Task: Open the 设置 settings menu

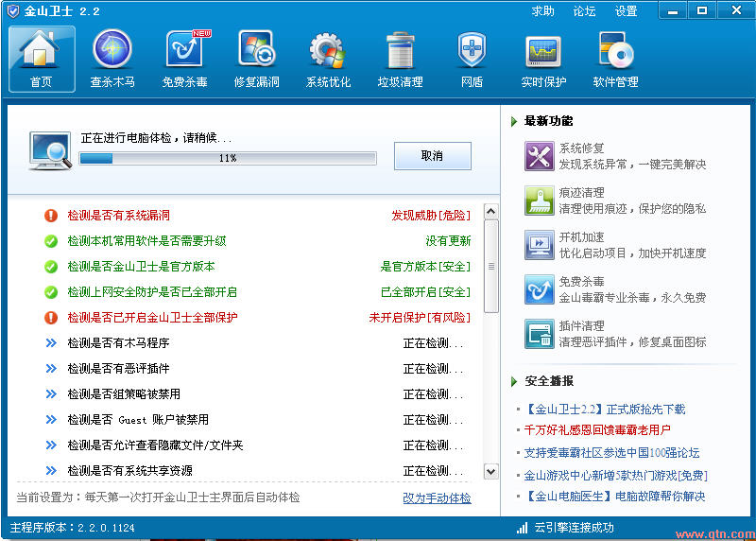Action: (x=626, y=11)
